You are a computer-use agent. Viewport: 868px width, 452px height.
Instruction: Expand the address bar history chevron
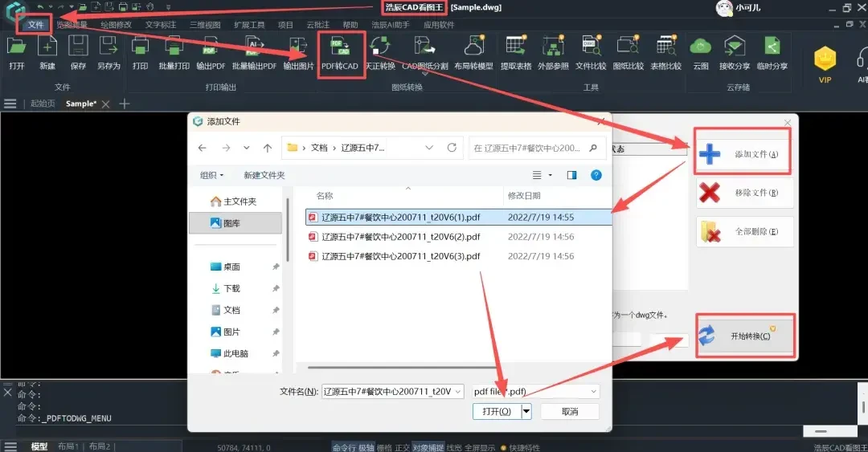click(x=429, y=148)
